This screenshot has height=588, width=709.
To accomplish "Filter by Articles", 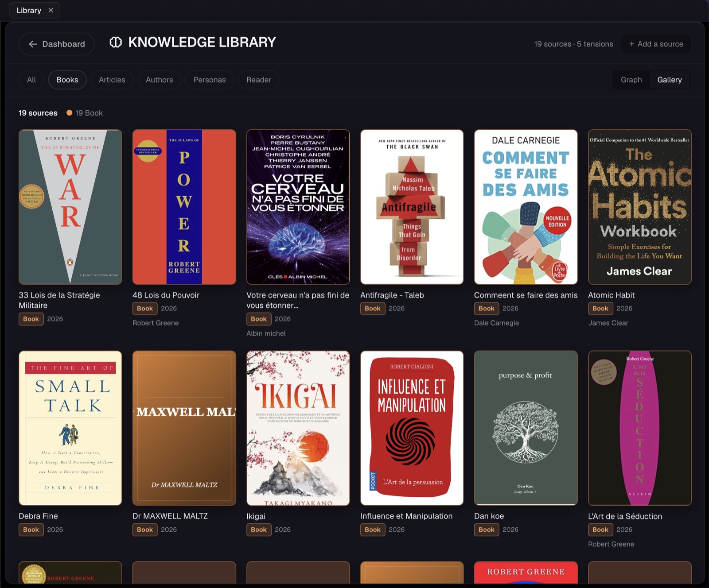I will click(x=112, y=80).
